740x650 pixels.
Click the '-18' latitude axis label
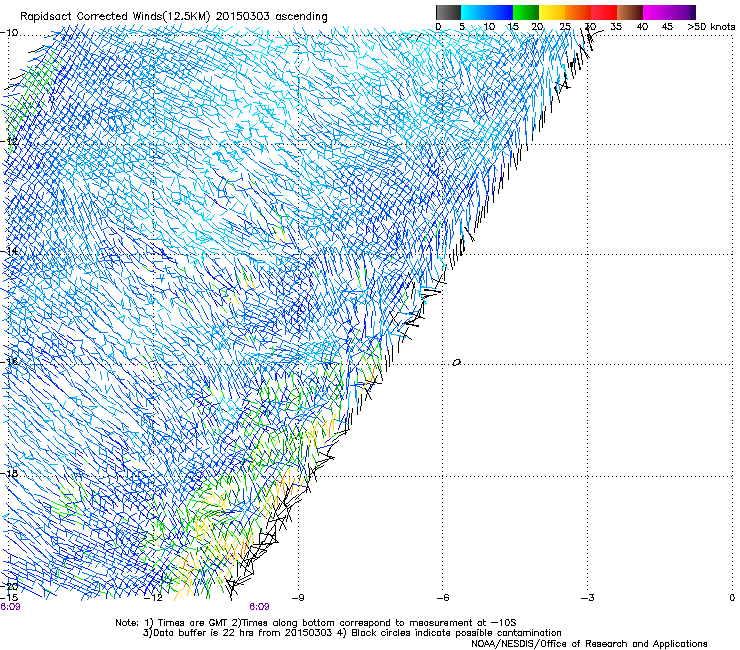point(10,473)
